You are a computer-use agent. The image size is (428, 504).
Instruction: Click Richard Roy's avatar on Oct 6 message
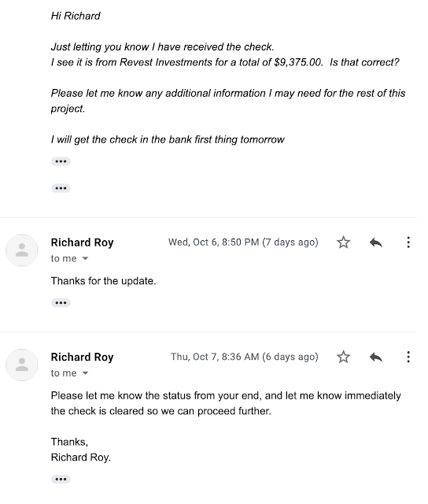coord(22,250)
